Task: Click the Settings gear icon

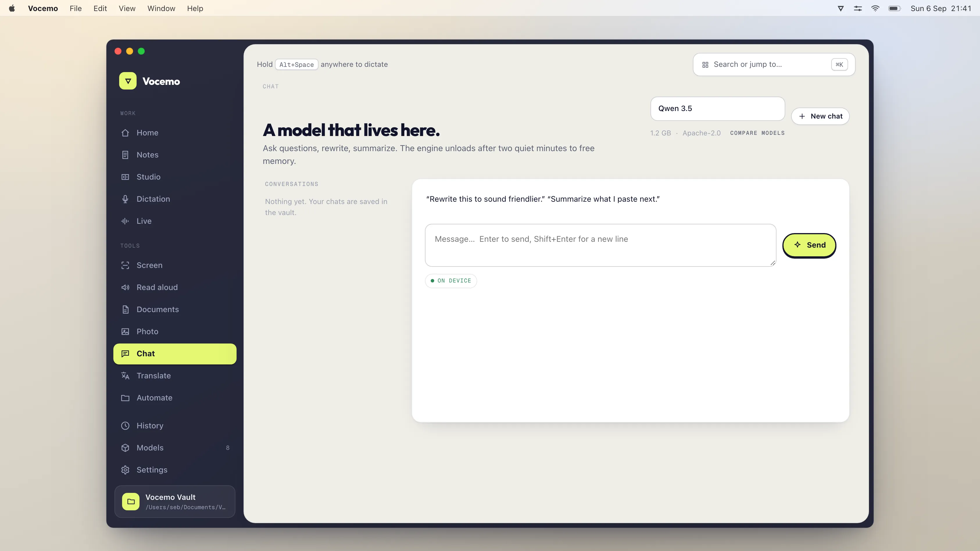Action: [125, 470]
